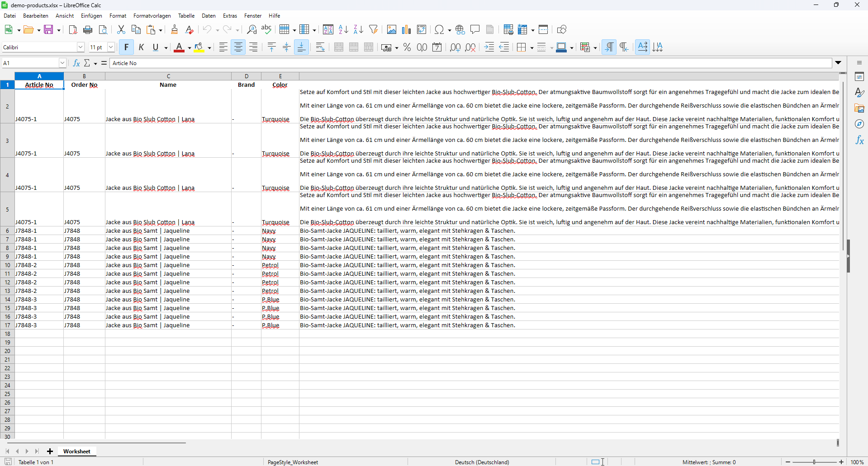Adjust the zoom slider in status bar
Screen dimensions: 868x466
814,462
